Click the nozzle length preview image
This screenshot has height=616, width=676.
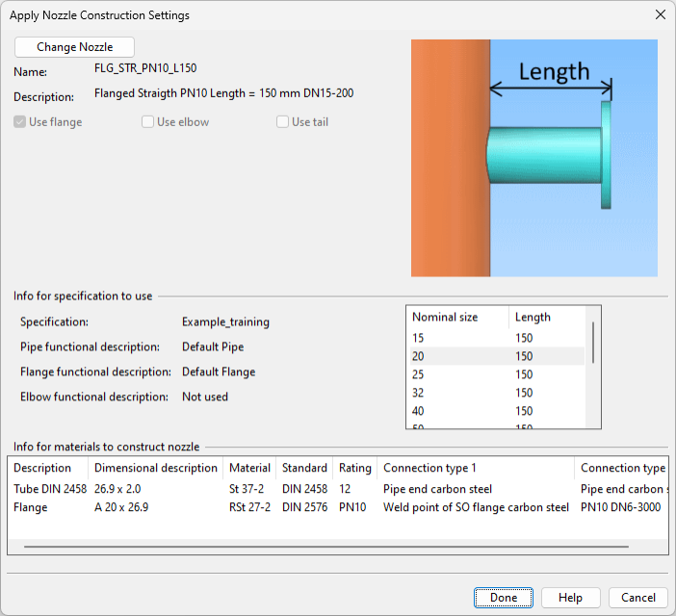[x=533, y=158]
